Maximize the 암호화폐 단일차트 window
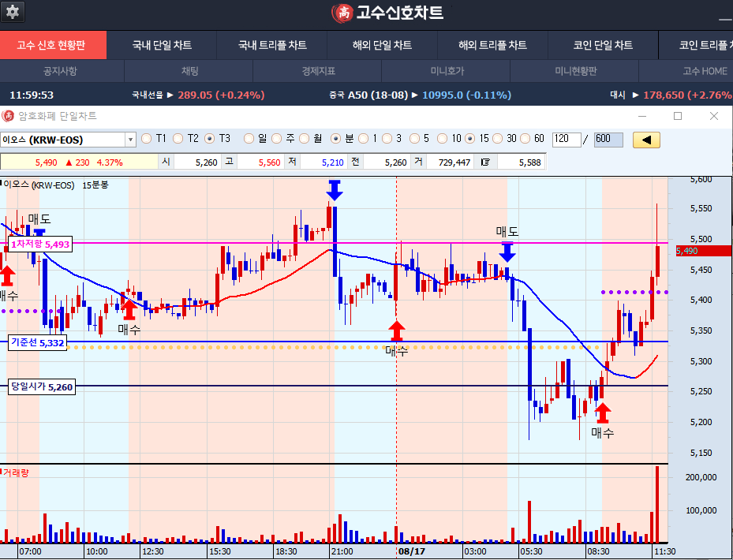Viewport: 733px width, 560px height. pyautogui.click(x=677, y=116)
